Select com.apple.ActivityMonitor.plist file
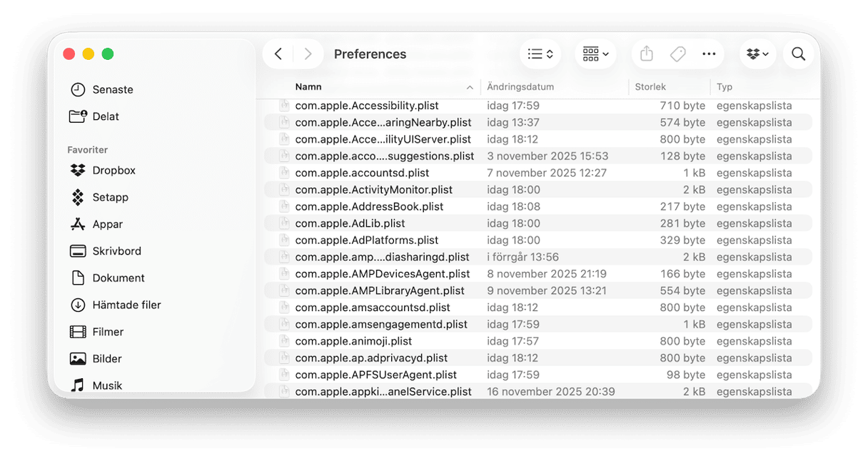 pyautogui.click(x=373, y=190)
